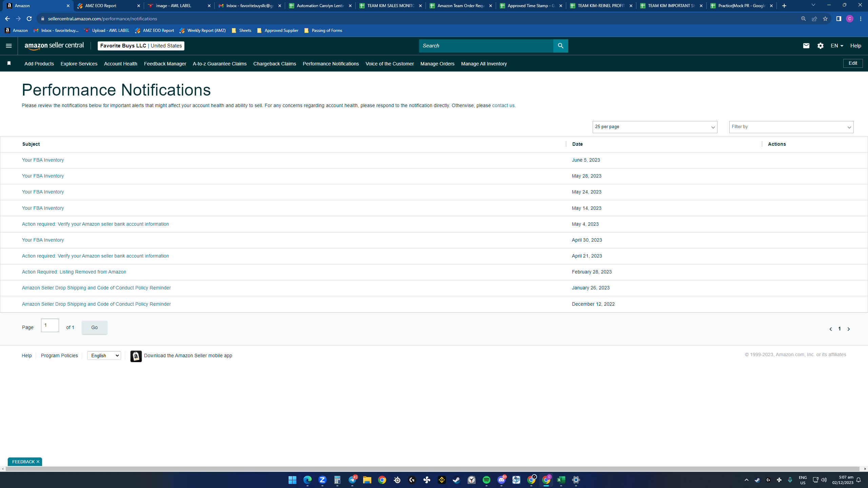
Task: Open the May 4 bank account verification notification
Action: click(x=95, y=224)
